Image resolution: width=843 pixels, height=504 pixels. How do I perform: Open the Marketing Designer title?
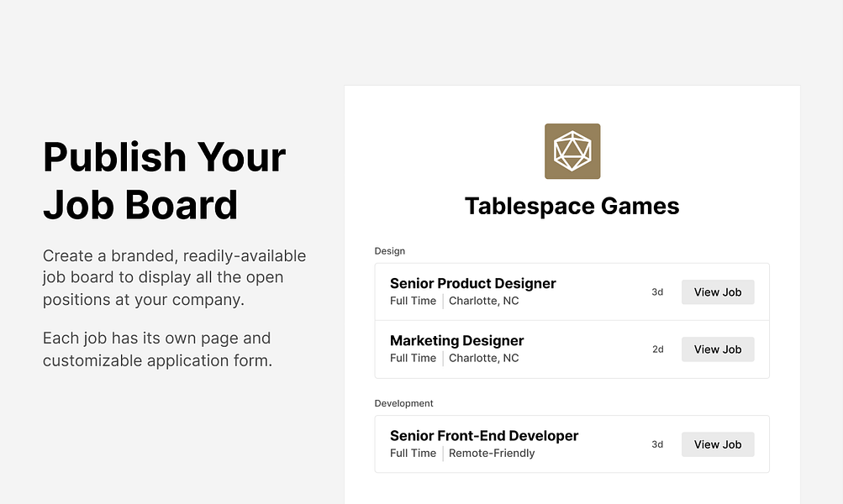(x=456, y=341)
